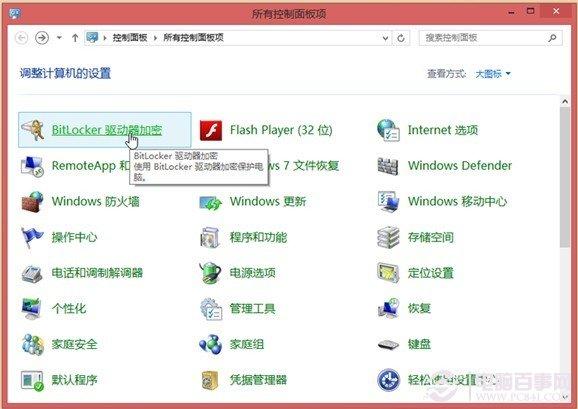This screenshot has width=578, height=409.
Task: Click the 凭据管理器 text label
Action: click(x=258, y=380)
